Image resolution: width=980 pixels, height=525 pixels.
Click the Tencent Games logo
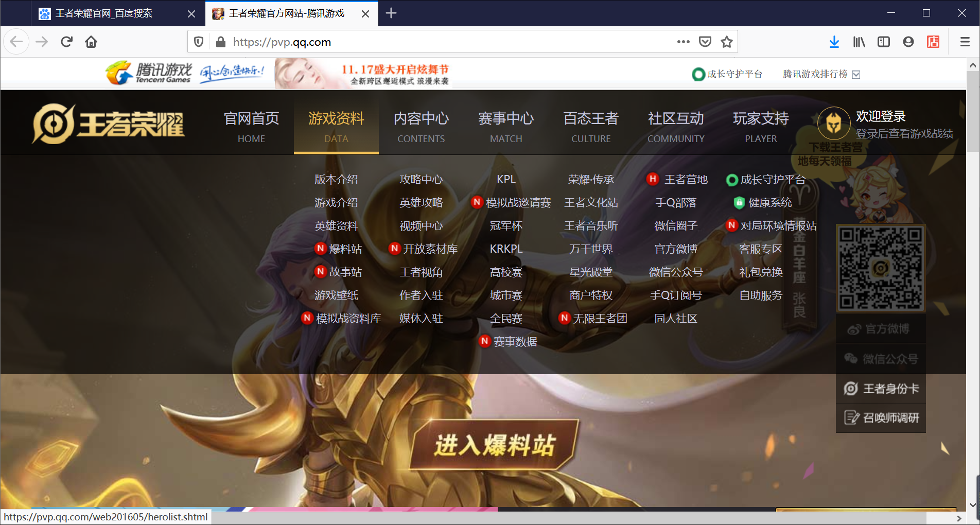(x=149, y=73)
